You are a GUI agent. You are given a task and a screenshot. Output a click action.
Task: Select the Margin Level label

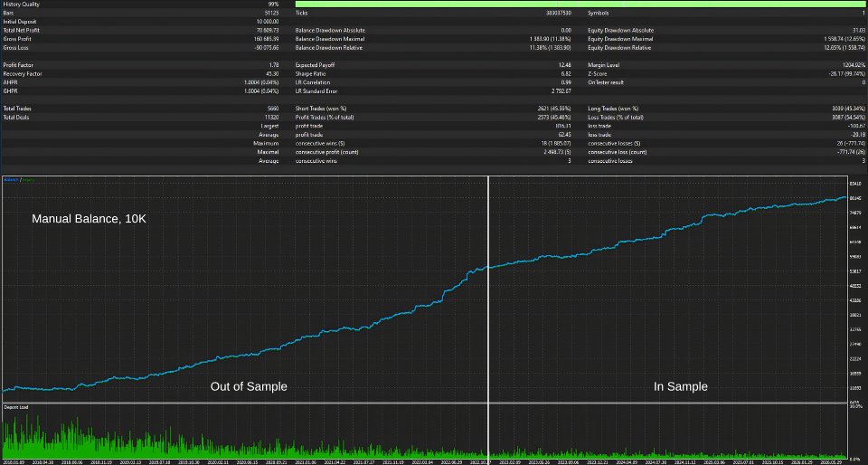[604, 65]
